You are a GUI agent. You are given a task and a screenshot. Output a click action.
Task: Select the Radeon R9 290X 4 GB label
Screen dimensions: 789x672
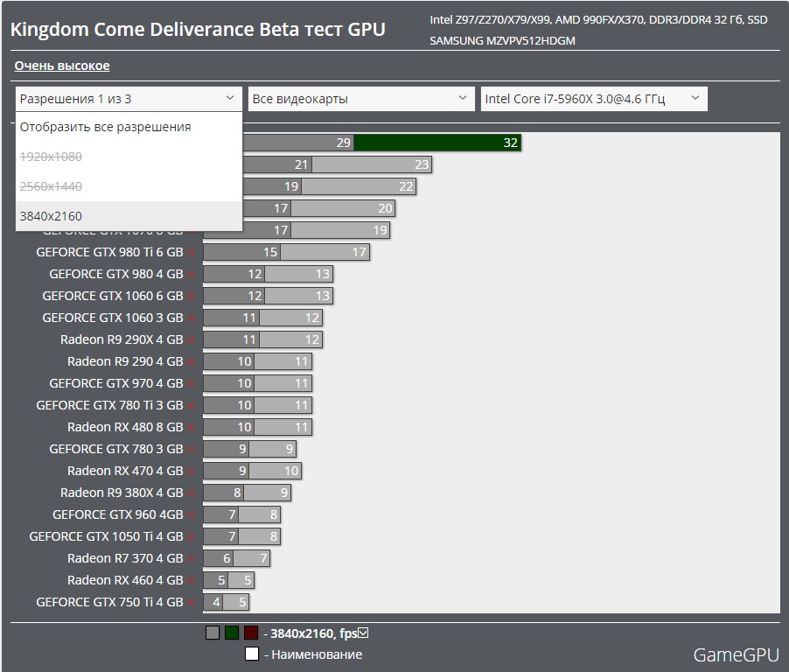(x=122, y=339)
